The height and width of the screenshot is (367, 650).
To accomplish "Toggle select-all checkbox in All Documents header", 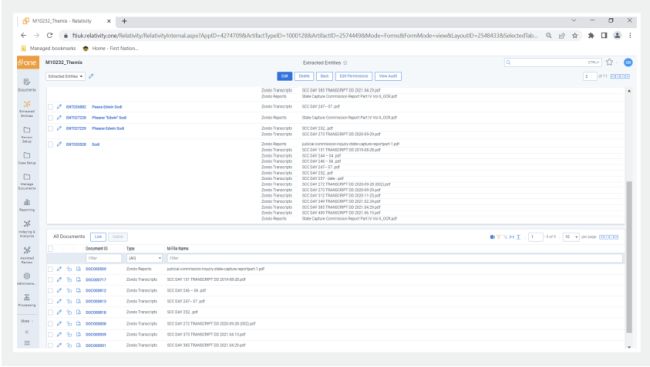I will 51,248.
